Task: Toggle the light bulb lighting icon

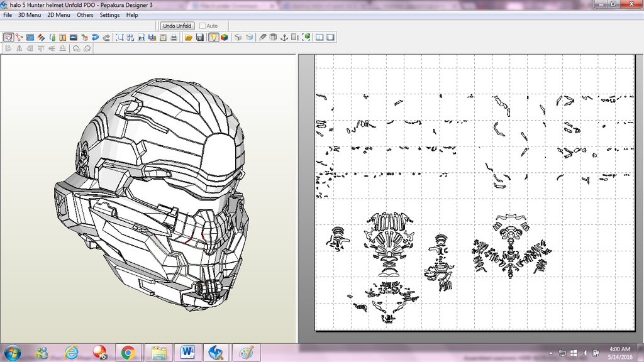Action: click(213, 38)
